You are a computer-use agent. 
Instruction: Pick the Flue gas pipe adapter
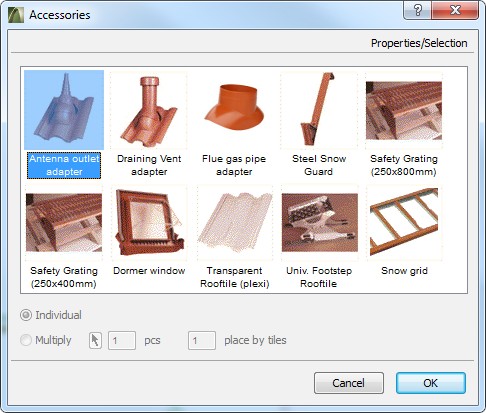tap(234, 111)
